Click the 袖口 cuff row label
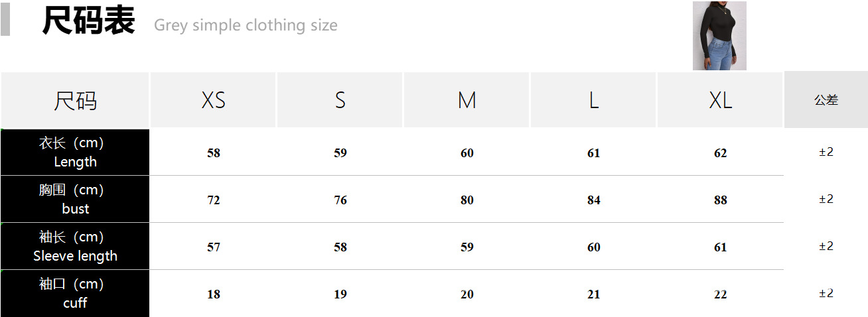 (75, 293)
